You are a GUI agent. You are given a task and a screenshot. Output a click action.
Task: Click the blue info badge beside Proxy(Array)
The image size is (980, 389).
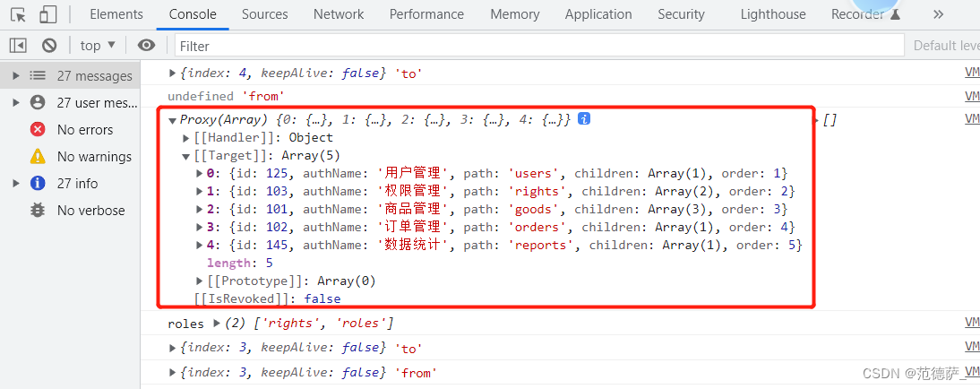584,118
